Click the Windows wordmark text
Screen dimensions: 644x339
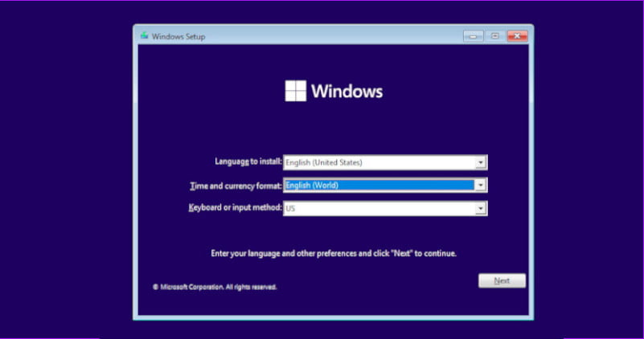click(347, 91)
